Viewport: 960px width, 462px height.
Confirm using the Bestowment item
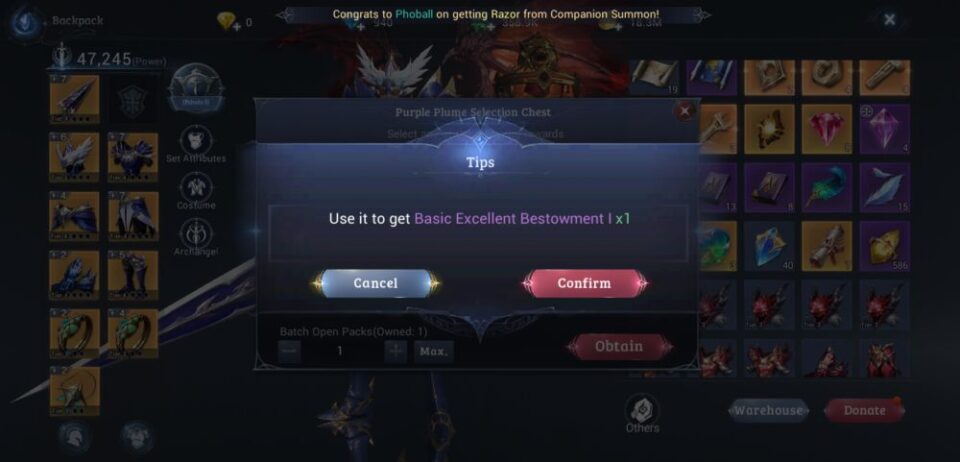584,283
